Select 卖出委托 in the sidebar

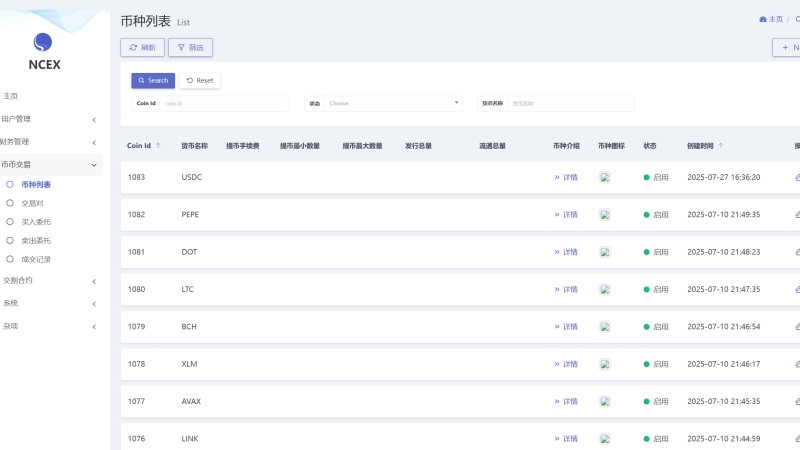coord(36,241)
